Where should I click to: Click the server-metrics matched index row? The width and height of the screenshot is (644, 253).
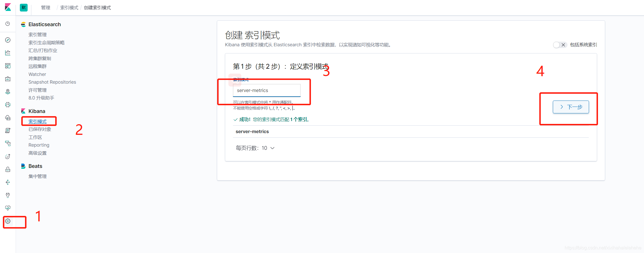pyautogui.click(x=411, y=132)
